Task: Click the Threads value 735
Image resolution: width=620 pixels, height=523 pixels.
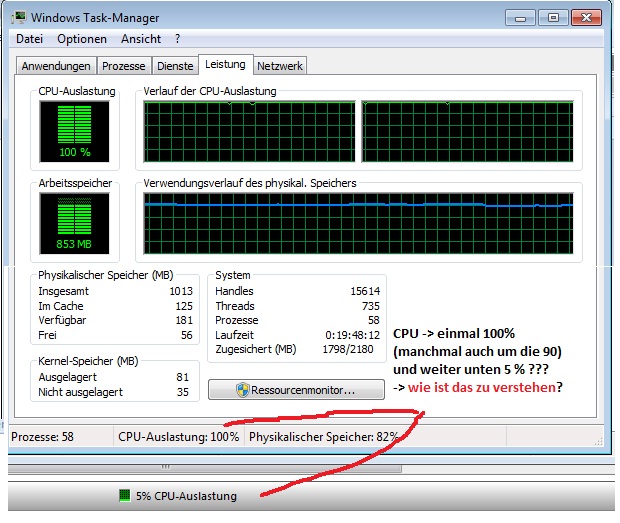Action: point(370,306)
